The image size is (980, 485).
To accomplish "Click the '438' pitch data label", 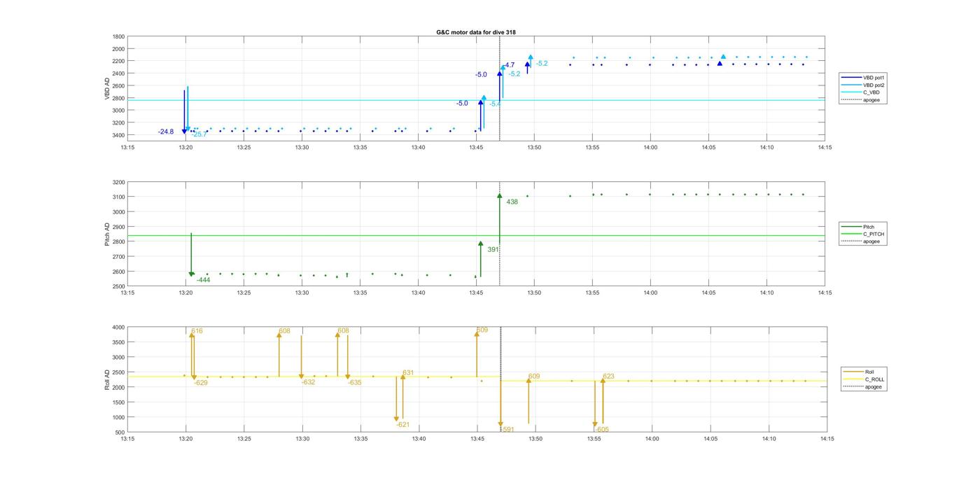I will coord(512,202).
